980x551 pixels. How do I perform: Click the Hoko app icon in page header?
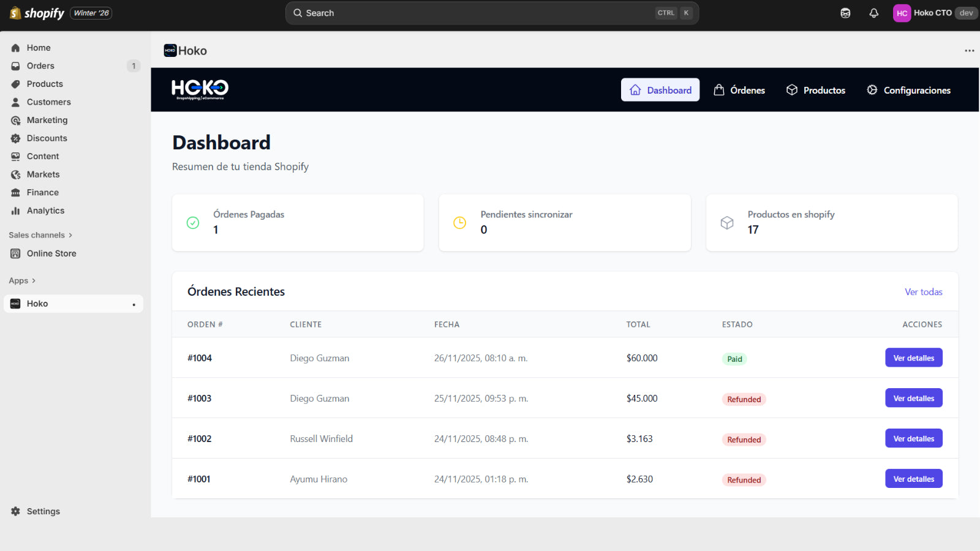pyautogui.click(x=170, y=51)
